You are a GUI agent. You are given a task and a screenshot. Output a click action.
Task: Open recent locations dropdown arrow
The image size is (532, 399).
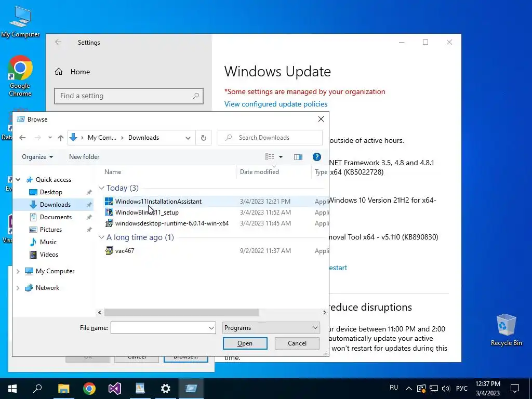(x=50, y=138)
